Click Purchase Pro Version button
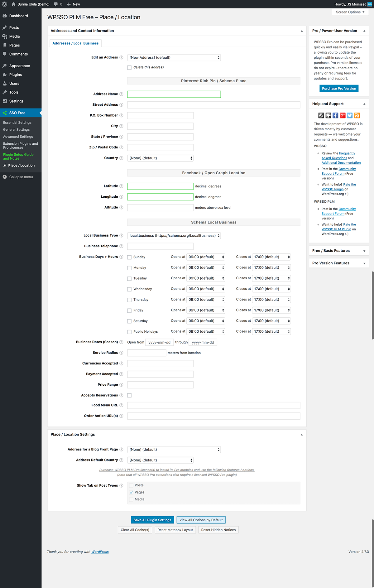The width and height of the screenshot is (374, 588). pos(339,89)
